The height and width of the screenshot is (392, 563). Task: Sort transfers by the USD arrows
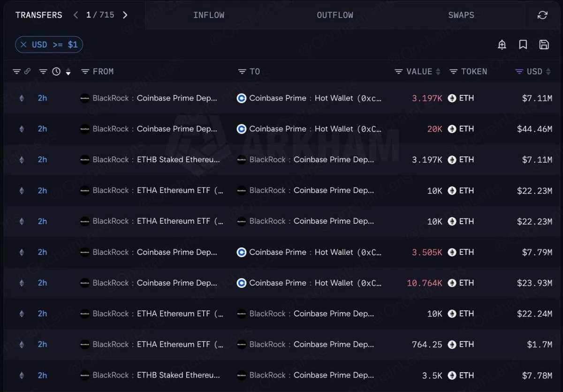pos(548,72)
